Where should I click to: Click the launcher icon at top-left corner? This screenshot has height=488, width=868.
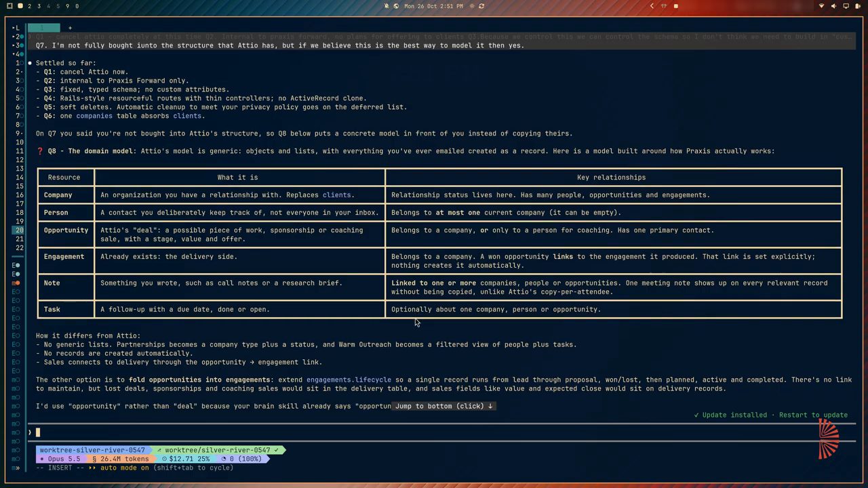[x=9, y=6]
